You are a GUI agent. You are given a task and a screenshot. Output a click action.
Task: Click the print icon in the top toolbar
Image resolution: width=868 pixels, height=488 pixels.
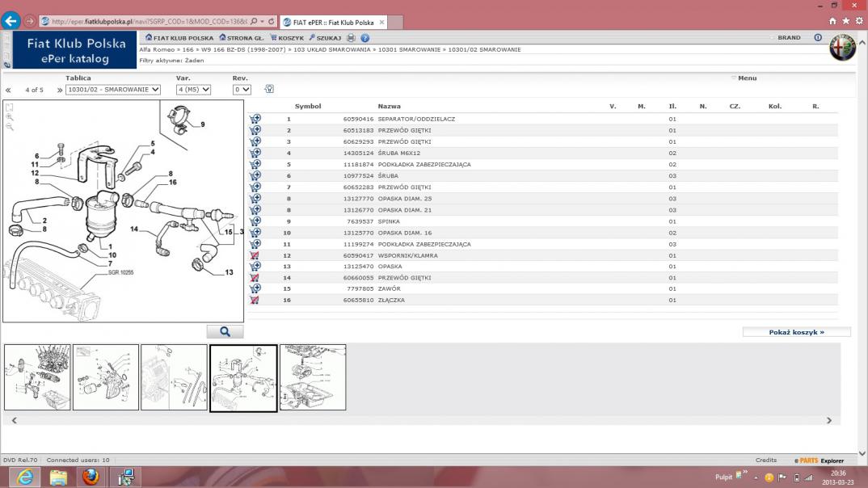tap(351, 38)
